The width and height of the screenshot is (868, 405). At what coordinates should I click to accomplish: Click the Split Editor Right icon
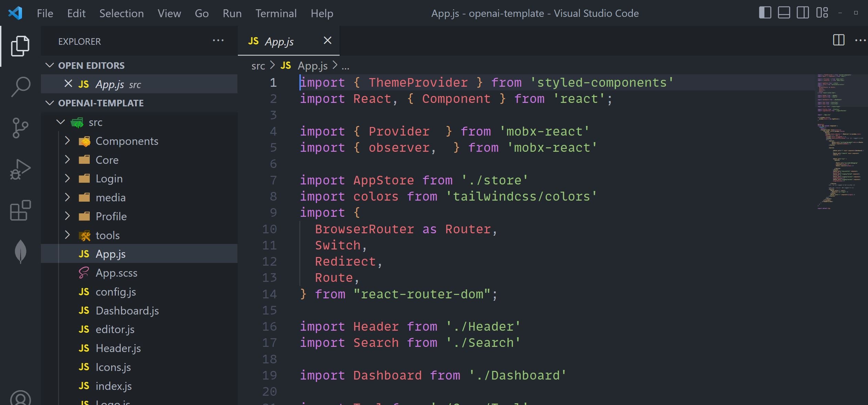pyautogui.click(x=838, y=40)
